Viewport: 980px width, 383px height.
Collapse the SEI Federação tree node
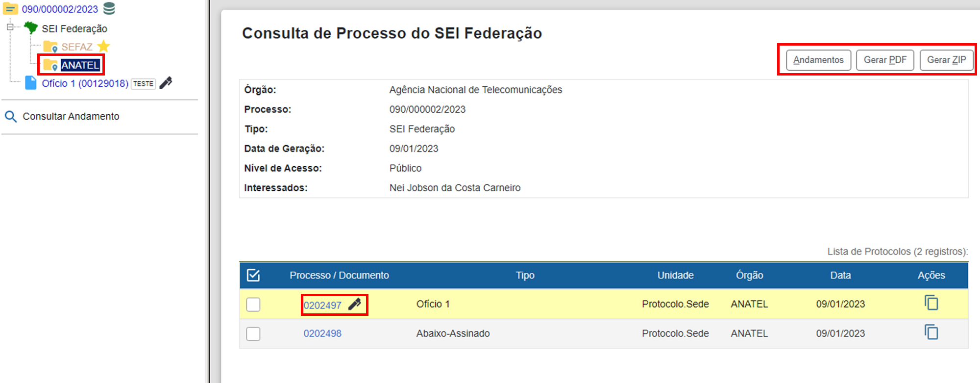pyautogui.click(x=10, y=27)
